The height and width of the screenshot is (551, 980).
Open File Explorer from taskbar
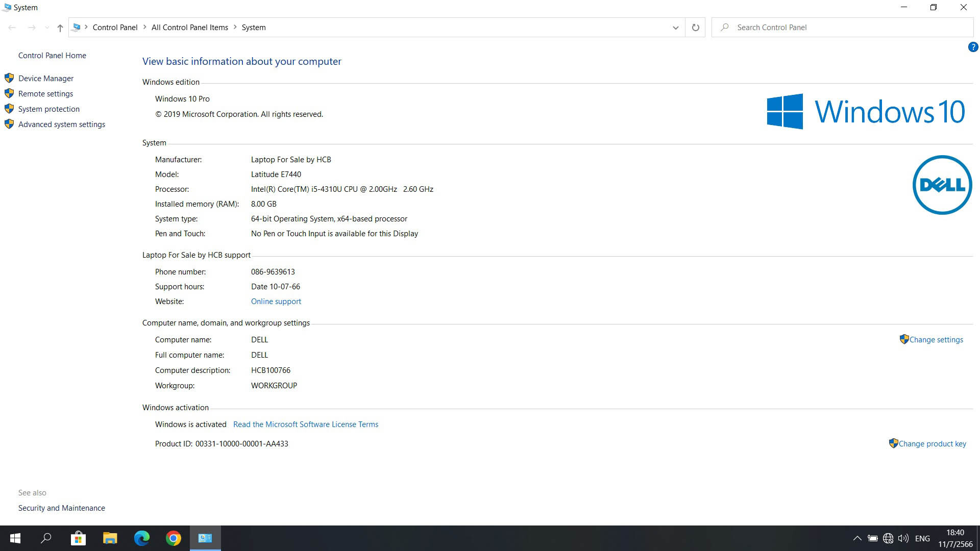[x=110, y=538]
